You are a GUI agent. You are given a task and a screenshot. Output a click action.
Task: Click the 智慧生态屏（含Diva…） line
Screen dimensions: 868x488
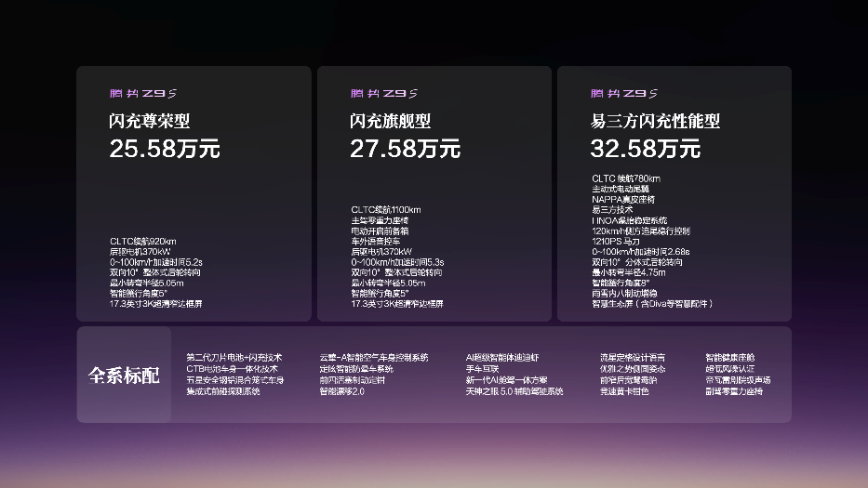coord(652,304)
